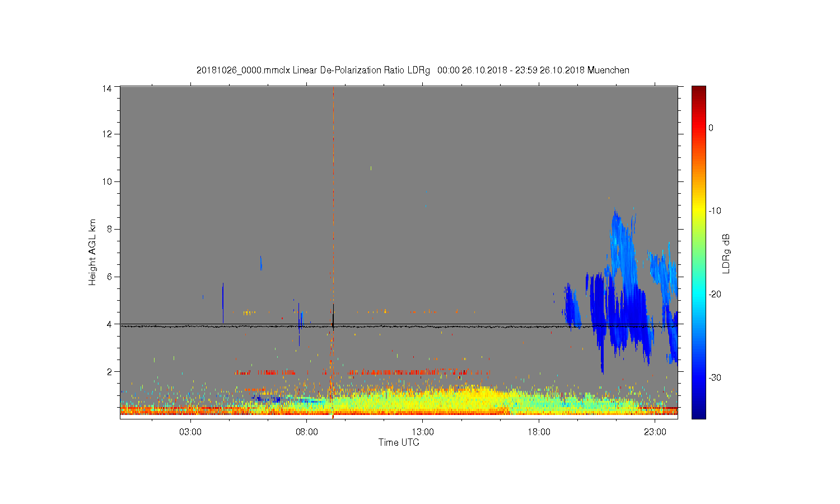The image size is (840, 504).
Task: Click the 6 km height tick label
Action: [110, 277]
